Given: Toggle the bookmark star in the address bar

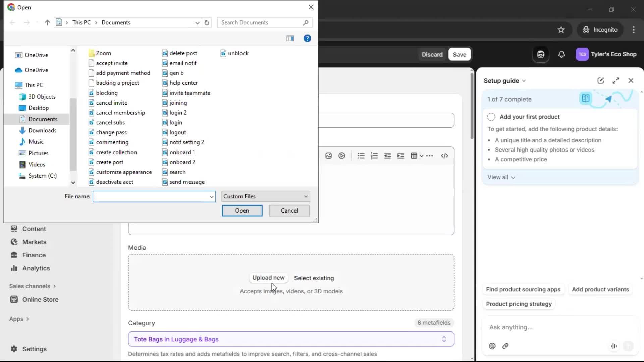Looking at the screenshot, I should 561,29.
